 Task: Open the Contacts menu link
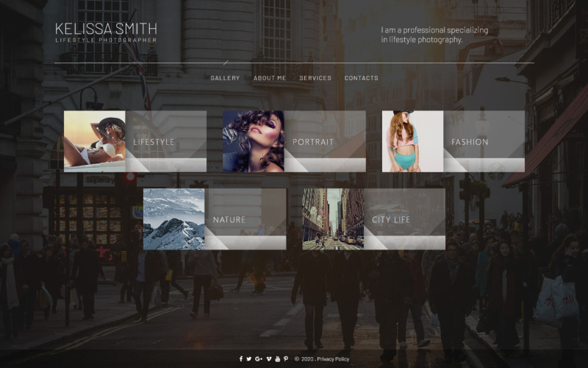362,78
